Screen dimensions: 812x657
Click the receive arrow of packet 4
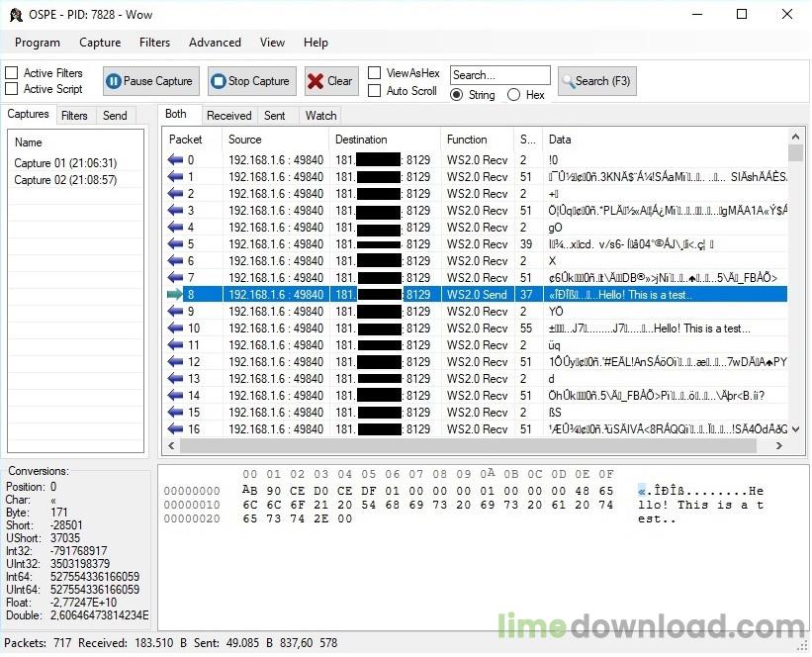point(175,227)
